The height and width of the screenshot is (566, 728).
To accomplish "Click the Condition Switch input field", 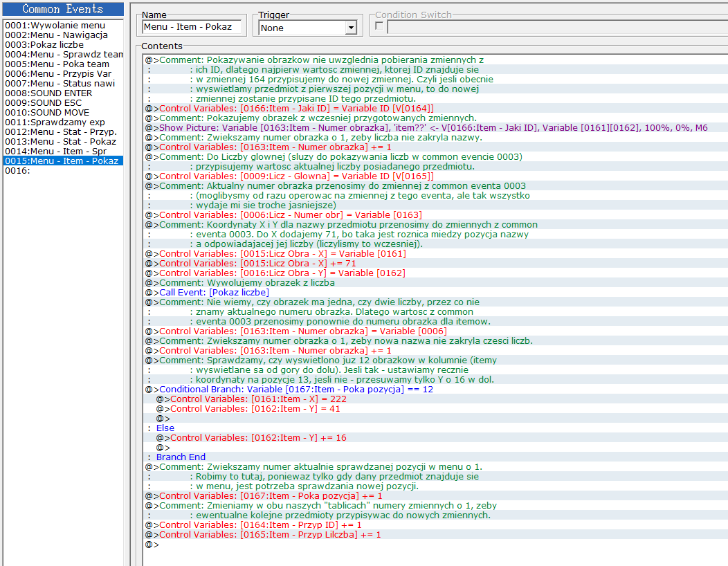I will coord(557,28).
